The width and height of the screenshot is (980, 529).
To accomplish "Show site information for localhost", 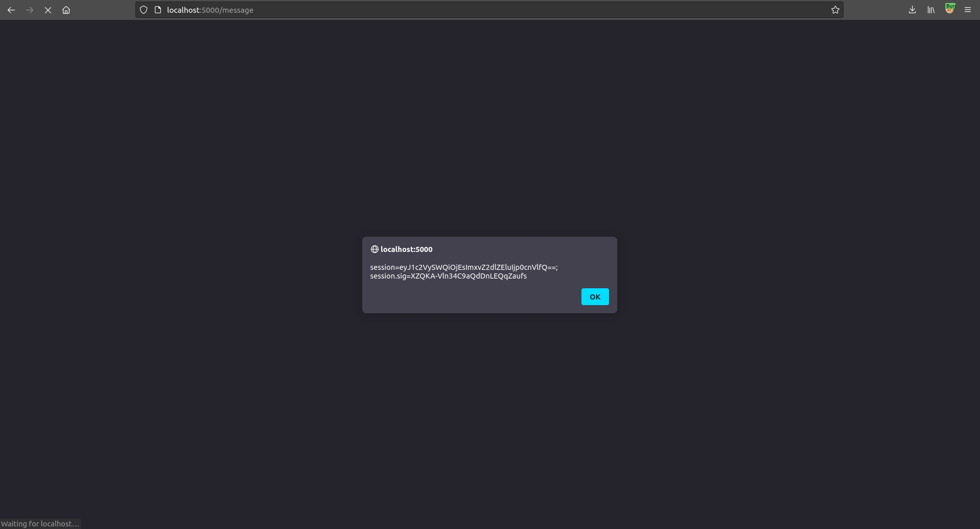I will [158, 10].
